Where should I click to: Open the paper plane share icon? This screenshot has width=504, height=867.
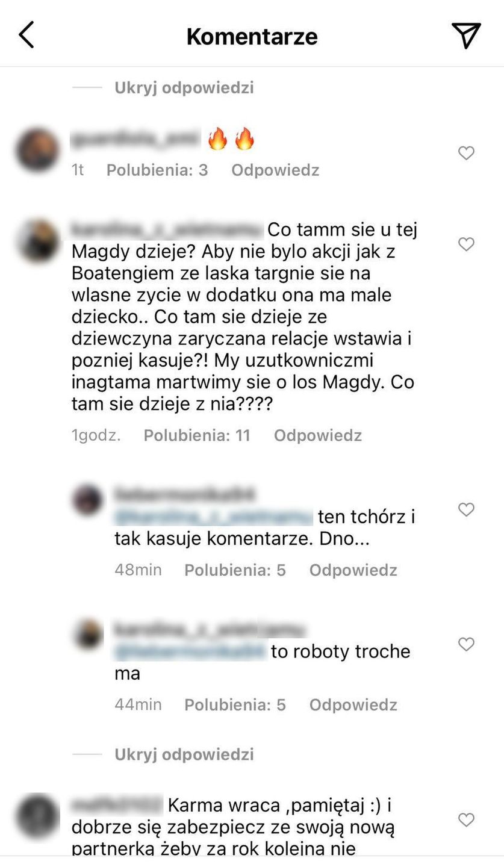point(466,35)
